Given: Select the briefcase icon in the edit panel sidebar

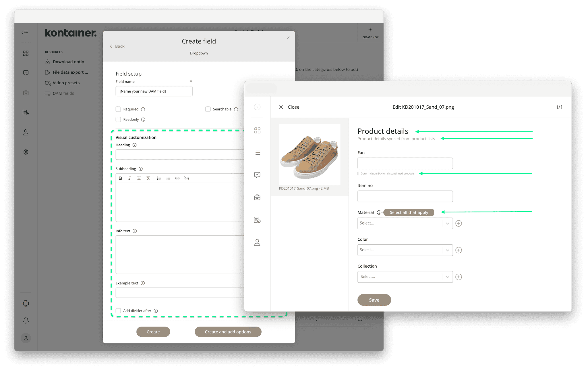Looking at the screenshot, I should pos(257,197).
